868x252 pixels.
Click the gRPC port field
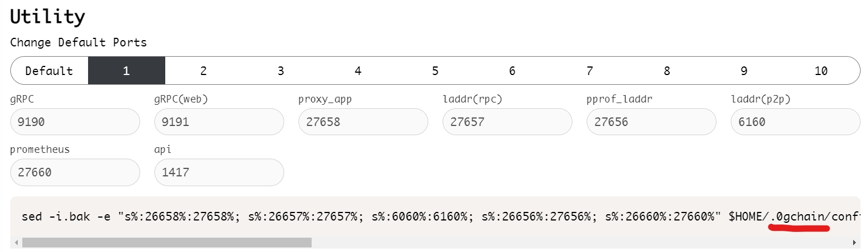(x=75, y=122)
